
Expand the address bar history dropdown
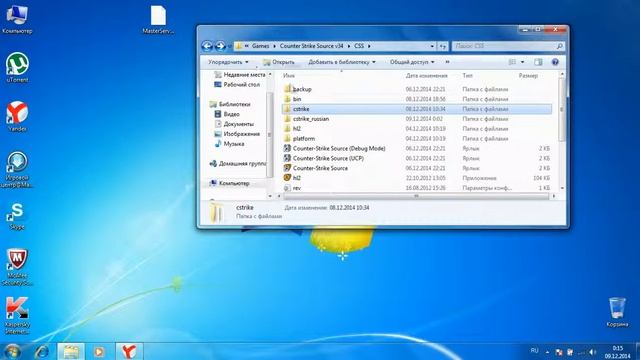pyautogui.click(x=432, y=46)
